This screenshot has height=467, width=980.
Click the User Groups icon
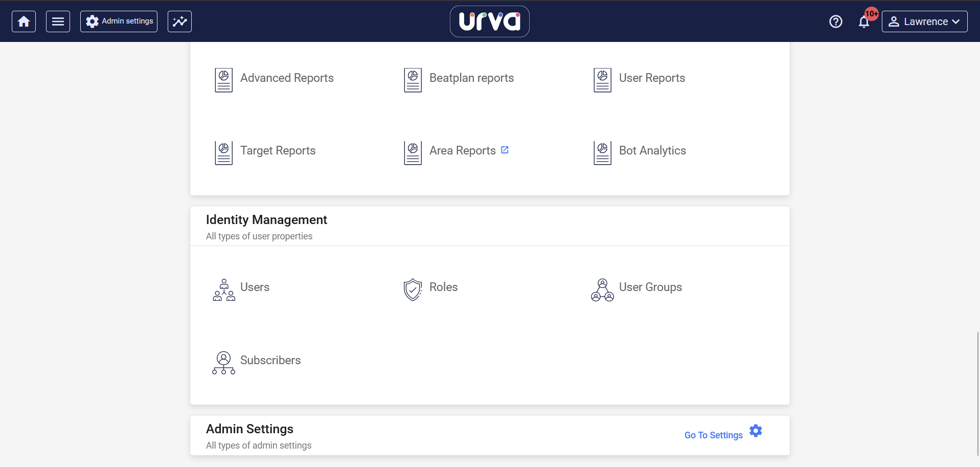click(x=602, y=290)
